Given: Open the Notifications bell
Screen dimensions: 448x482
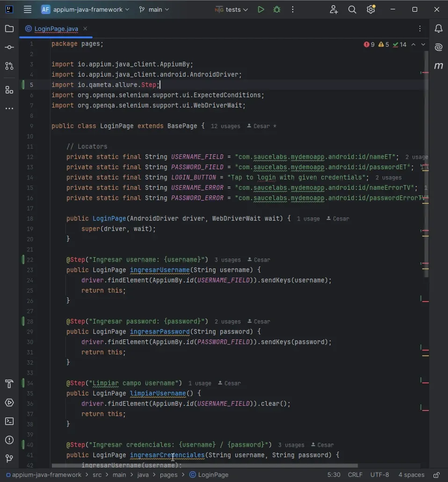Looking at the screenshot, I should point(439,29).
